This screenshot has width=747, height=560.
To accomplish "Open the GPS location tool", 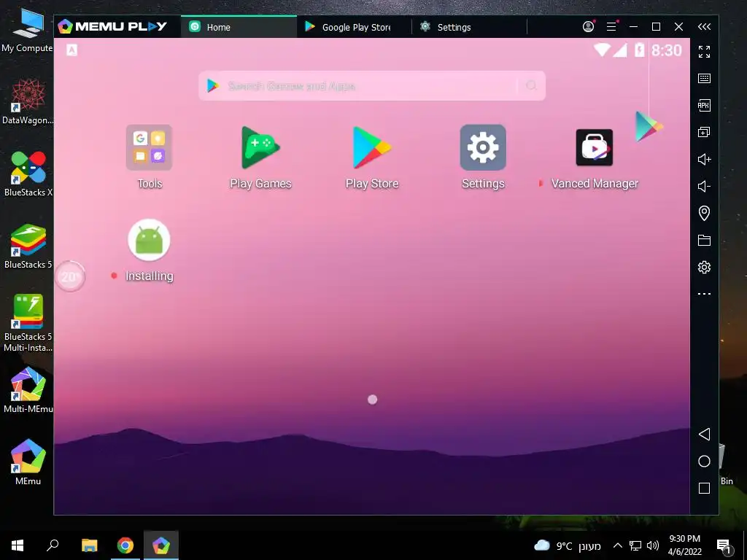I will pyautogui.click(x=704, y=213).
